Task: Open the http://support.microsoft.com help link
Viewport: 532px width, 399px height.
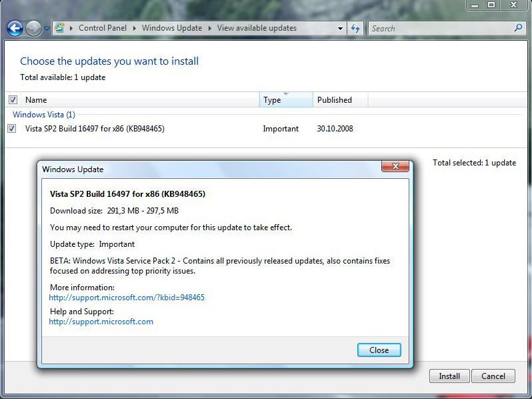Action: (101, 322)
